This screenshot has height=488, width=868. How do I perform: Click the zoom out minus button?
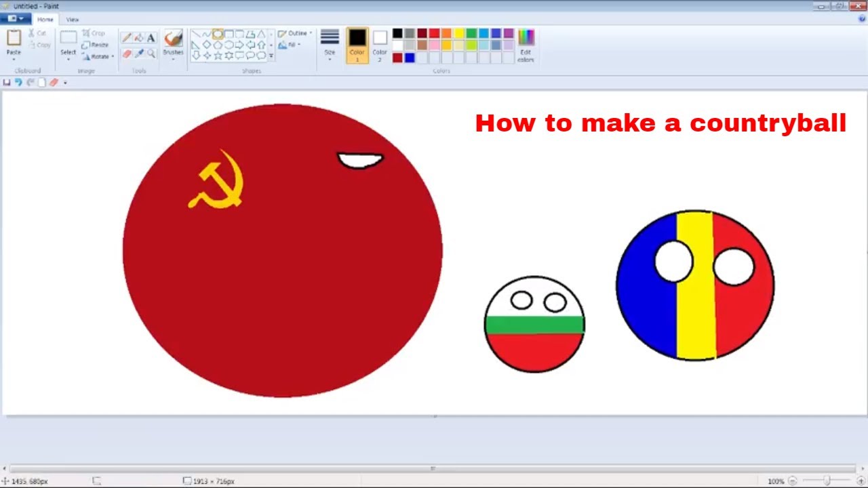[x=793, y=481]
